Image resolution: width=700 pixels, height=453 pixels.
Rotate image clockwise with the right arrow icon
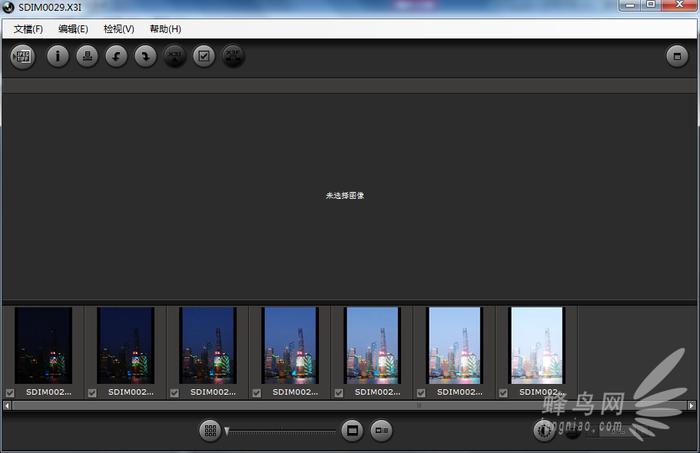146,56
